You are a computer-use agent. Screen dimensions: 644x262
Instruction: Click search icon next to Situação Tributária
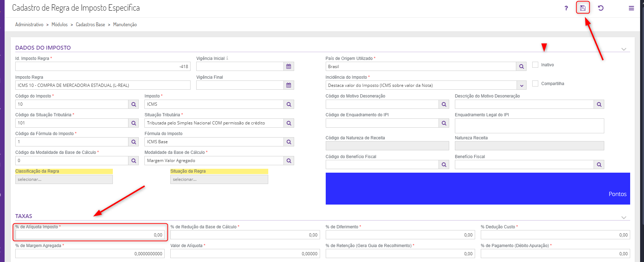click(289, 123)
